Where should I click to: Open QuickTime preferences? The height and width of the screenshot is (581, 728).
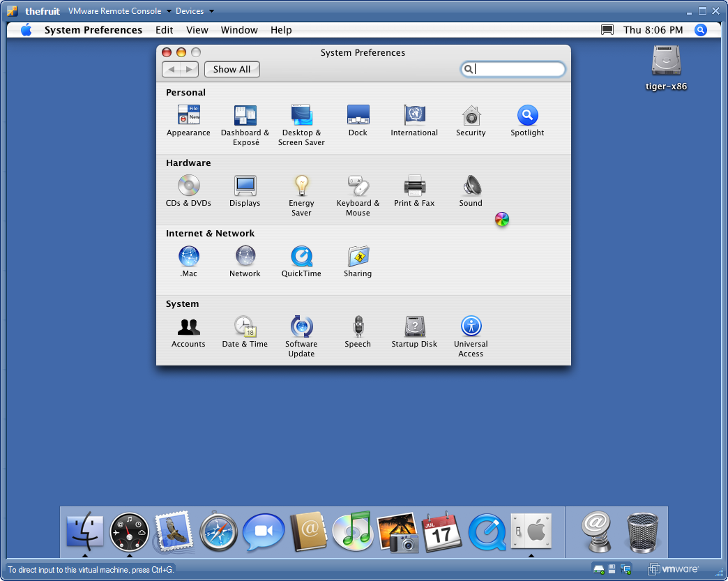tap(301, 262)
